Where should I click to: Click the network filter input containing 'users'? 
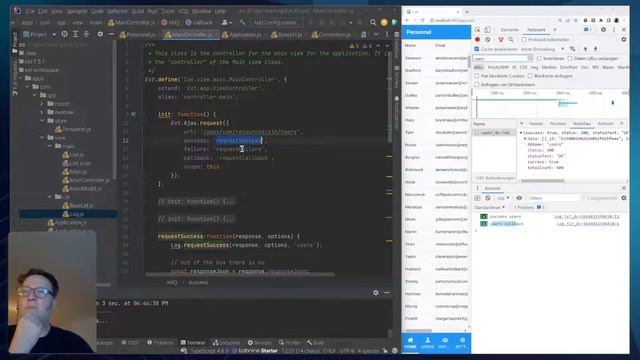[502, 59]
